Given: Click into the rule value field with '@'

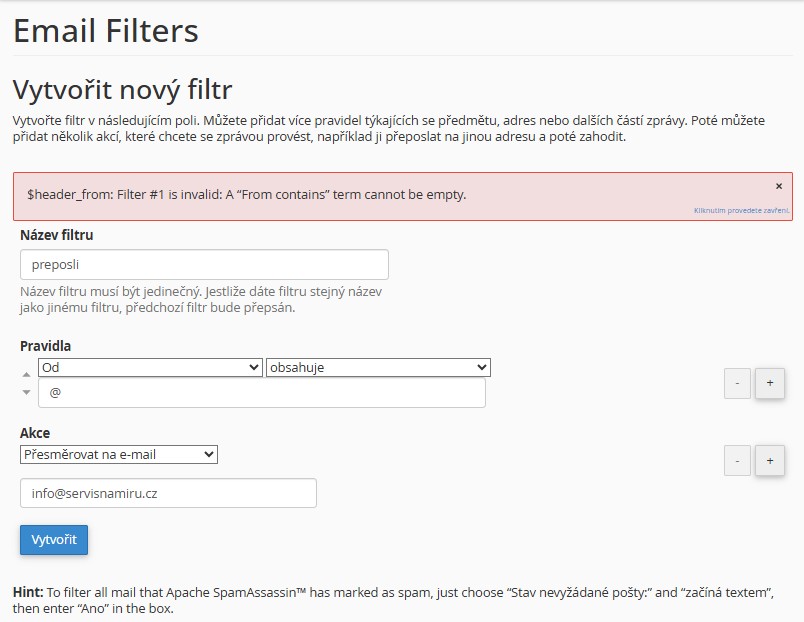Looking at the screenshot, I should tap(261, 393).
